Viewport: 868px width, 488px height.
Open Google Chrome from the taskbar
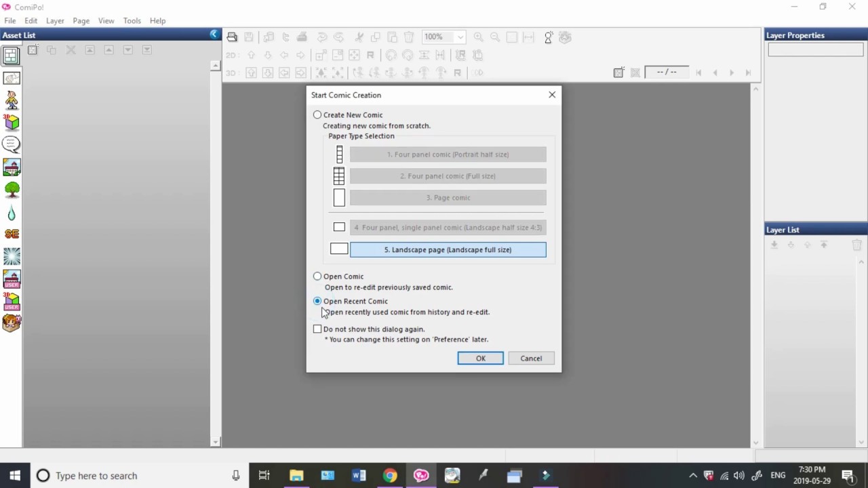[390, 476]
